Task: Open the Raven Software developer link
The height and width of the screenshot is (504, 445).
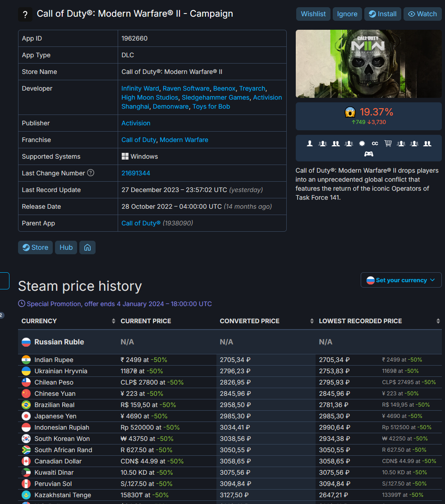Action: (186, 88)
